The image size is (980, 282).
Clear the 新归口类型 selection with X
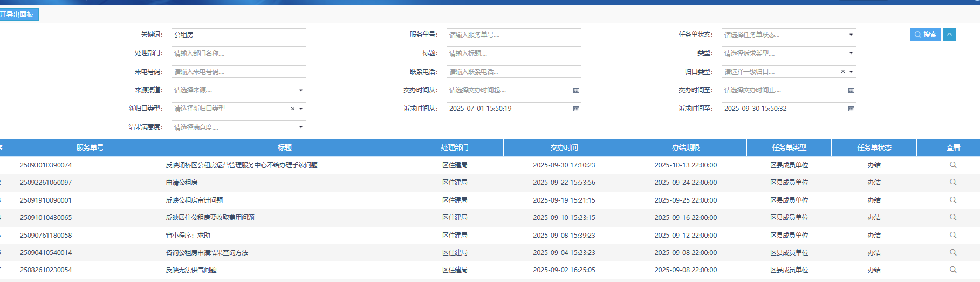(x=293, y=109)
